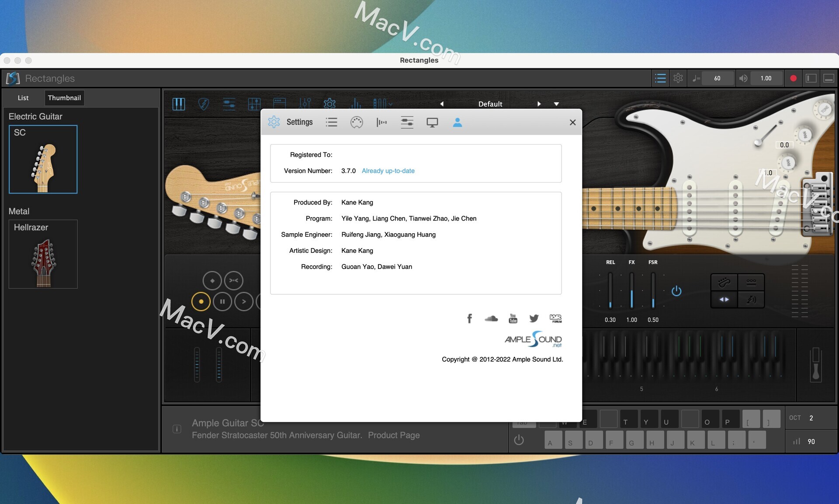Switch to the List tab

tap(23, 97)
